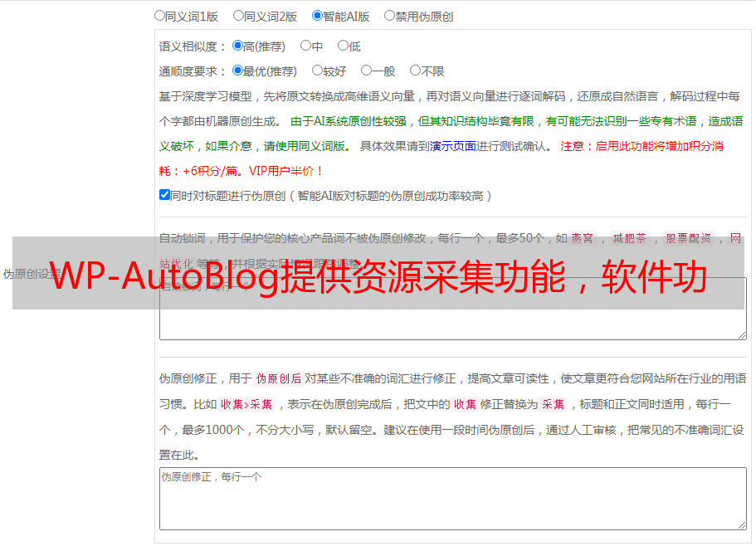Grab the 伪原创修正 textarea resize handle

point(742,525)
